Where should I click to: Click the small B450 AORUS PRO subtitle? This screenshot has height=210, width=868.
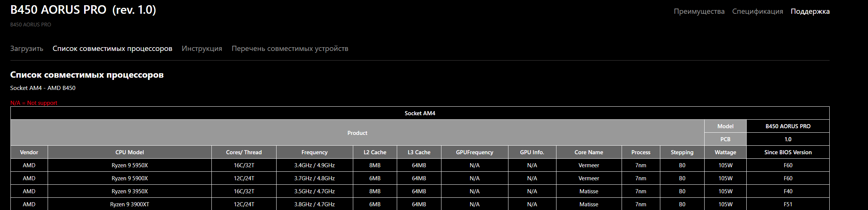point(31,25)
